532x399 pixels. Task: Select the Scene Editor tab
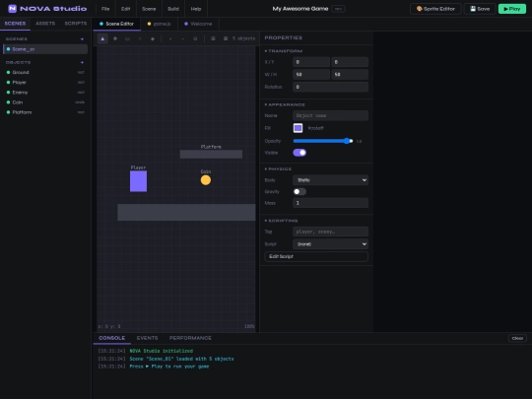116,24
